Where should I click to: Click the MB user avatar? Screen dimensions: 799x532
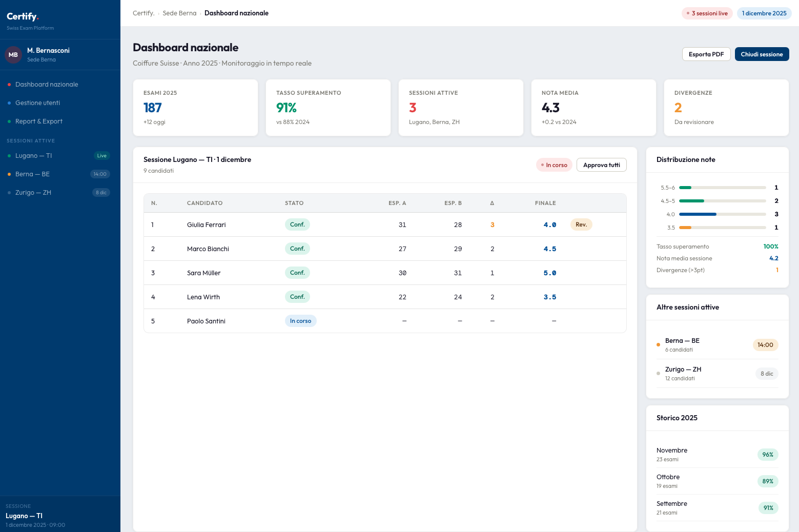click(x=13, y=55)
